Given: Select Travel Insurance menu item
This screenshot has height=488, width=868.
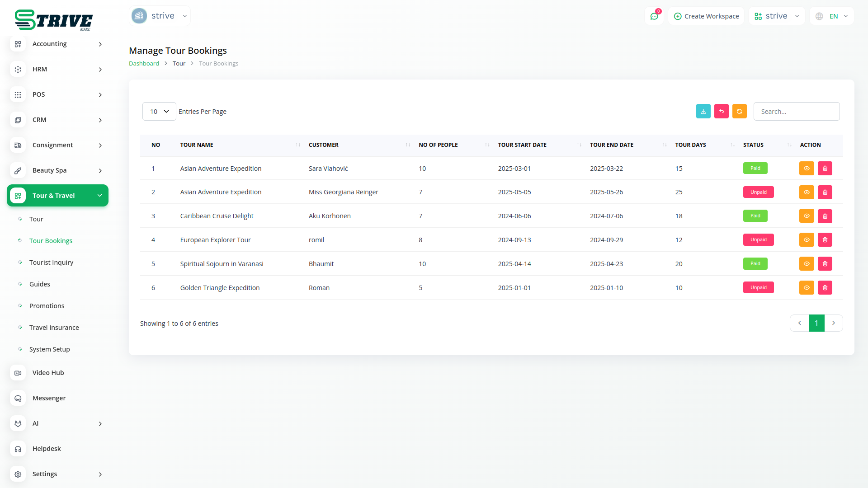Looking at the screenshot, I should (54, 328).
